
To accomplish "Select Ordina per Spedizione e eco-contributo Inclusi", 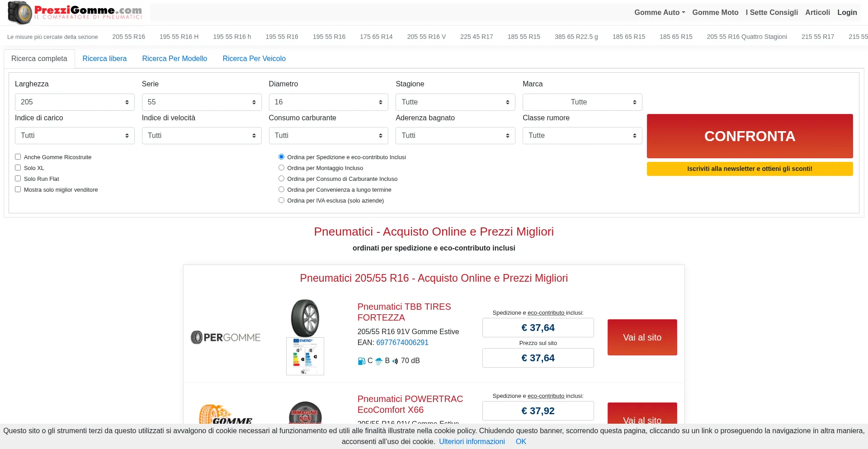I will tap(281, 157).
